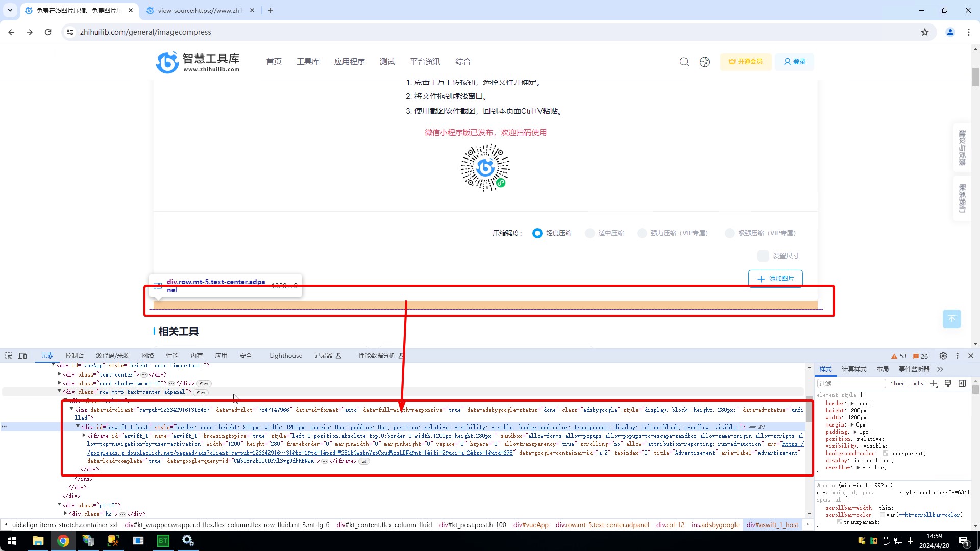This screenshot has height=551, width=980.
Task: Bookmark this page with the star
Action: [x=925, y=32]
